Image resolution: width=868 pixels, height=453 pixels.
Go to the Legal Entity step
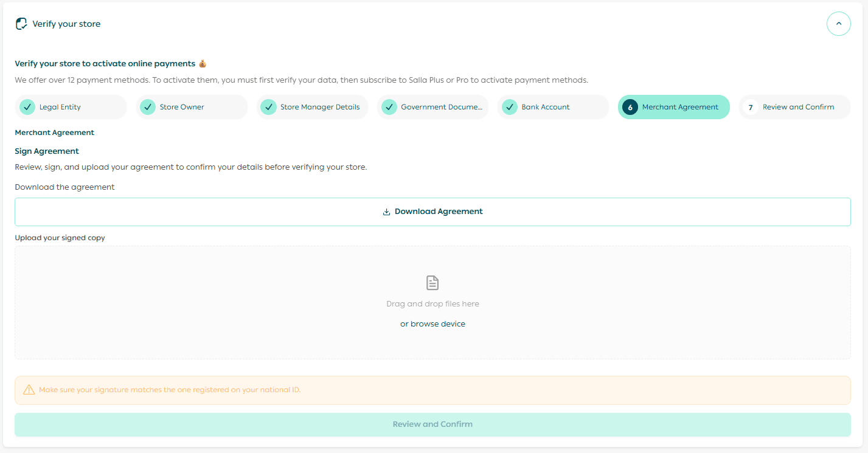coord(60,107)
